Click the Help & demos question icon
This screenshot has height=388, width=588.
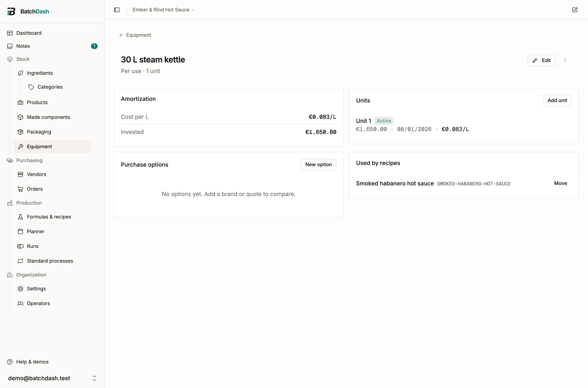click(x=10, y=362)
